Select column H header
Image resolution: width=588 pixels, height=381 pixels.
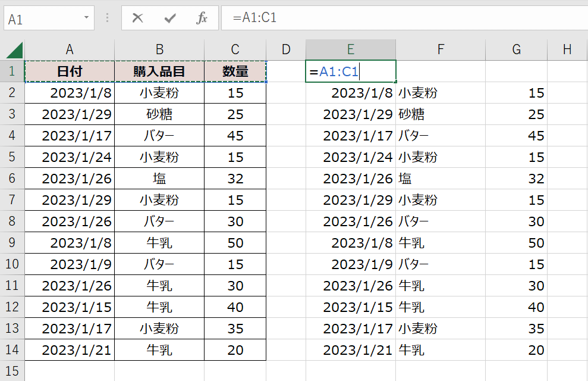[567, 50]
